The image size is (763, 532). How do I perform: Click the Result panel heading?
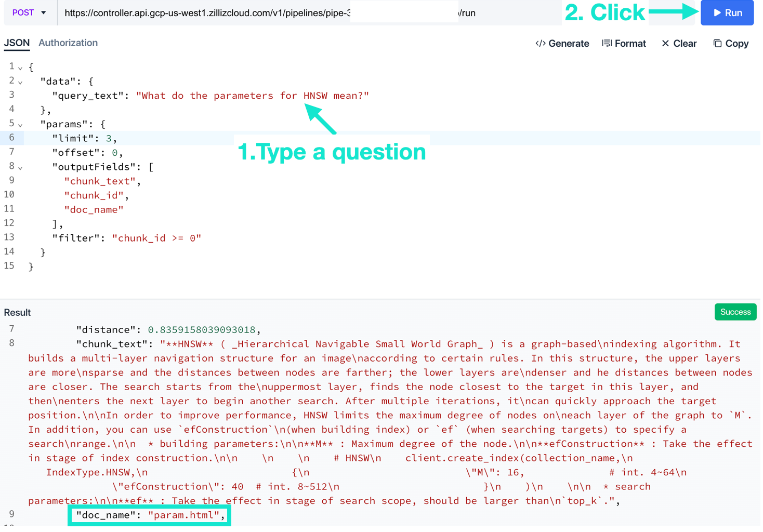coord(17,313)
